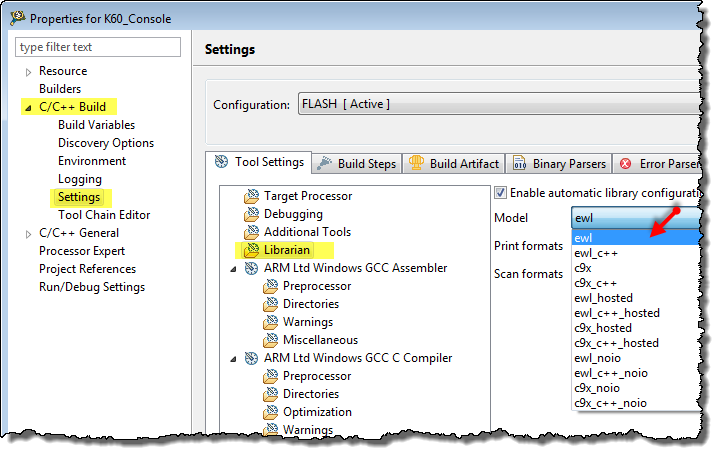This screenshot has height=455, width=720.
Task: Click the Additional Tools folder icon
Action: pos(251,232)
